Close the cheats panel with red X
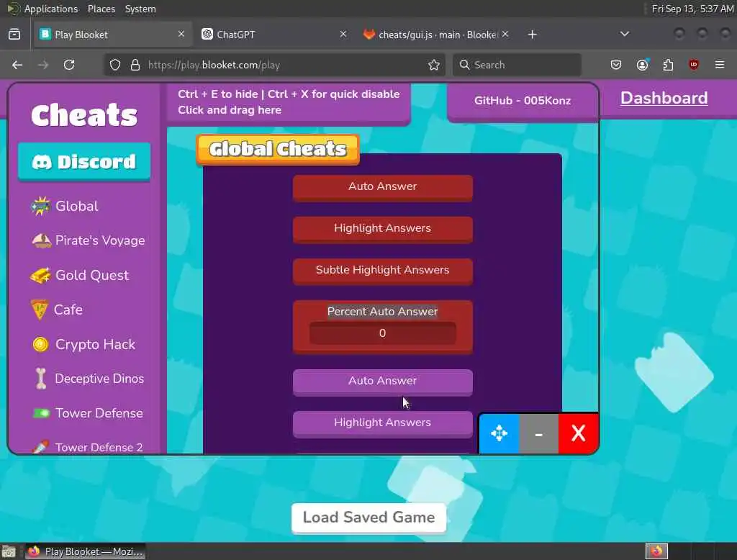The height and width of the screenshot is (560, 737). 578,433
